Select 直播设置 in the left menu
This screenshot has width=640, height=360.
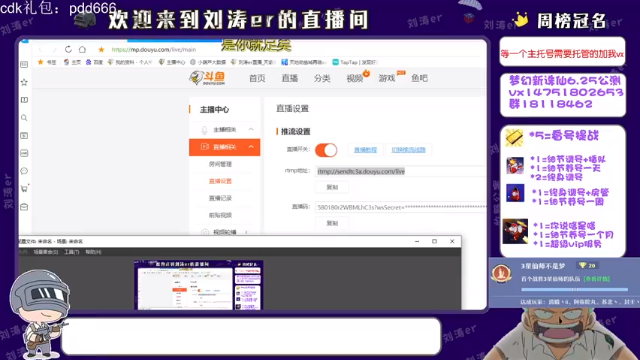pos(220,181)
